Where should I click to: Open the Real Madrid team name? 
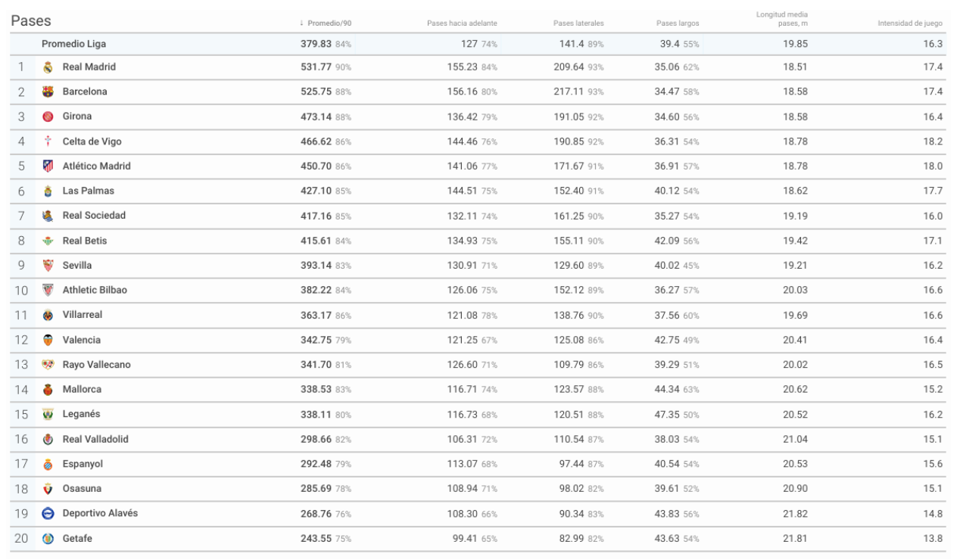89,67
